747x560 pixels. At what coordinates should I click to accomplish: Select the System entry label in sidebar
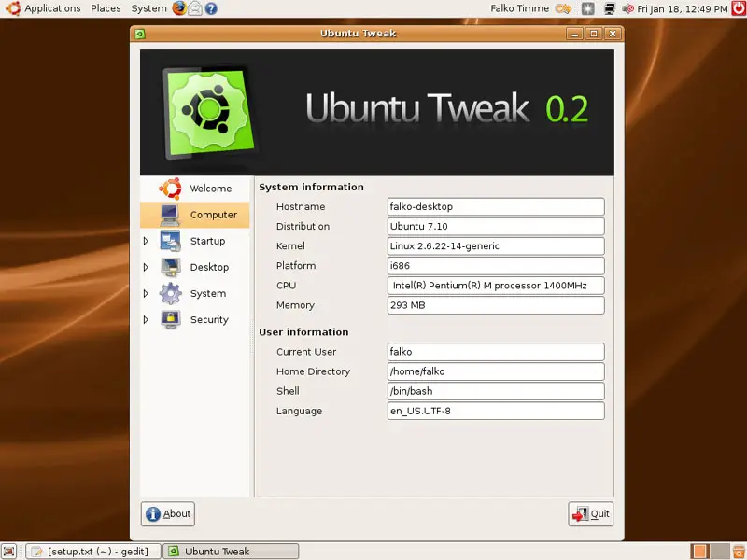[208, 293]
